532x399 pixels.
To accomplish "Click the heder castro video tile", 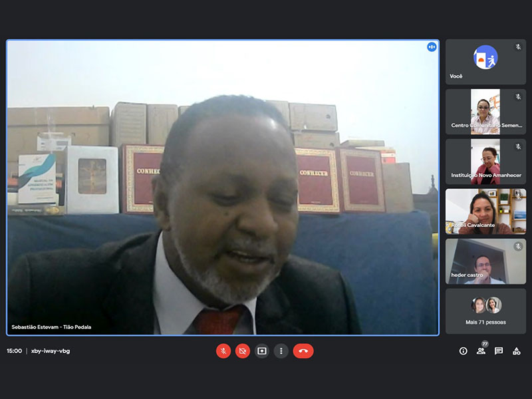I will coord(485,261).
